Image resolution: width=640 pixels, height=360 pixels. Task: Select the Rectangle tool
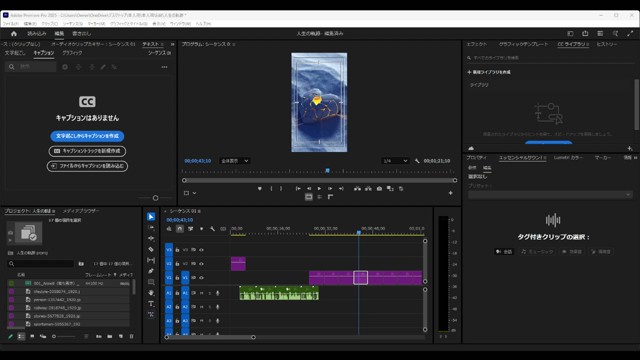pyautogui.click(x=151, y=282)
